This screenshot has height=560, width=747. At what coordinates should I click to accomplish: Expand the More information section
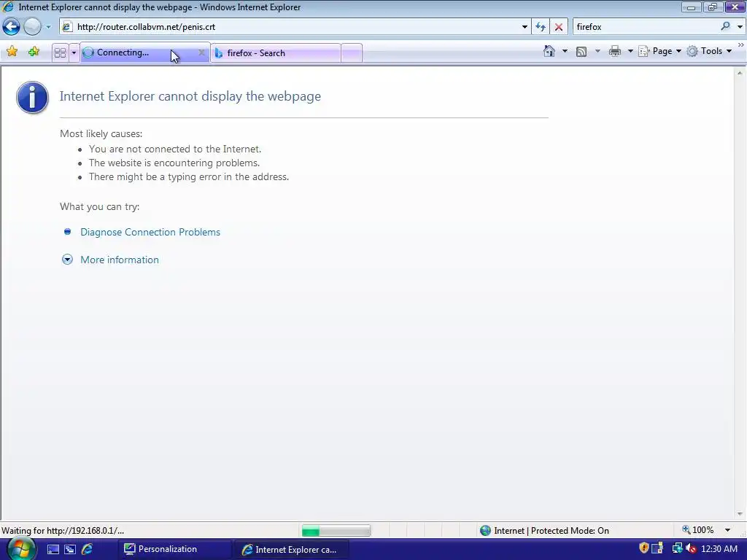click(119, 260)
